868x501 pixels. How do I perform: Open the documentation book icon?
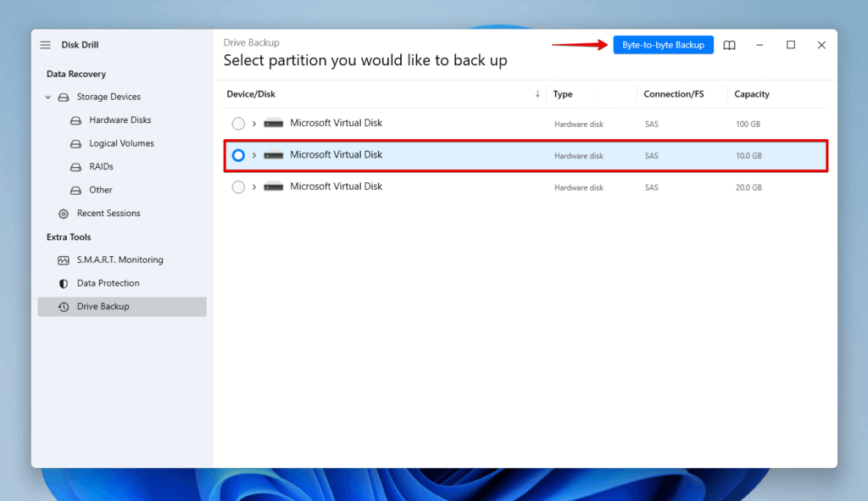729,45
